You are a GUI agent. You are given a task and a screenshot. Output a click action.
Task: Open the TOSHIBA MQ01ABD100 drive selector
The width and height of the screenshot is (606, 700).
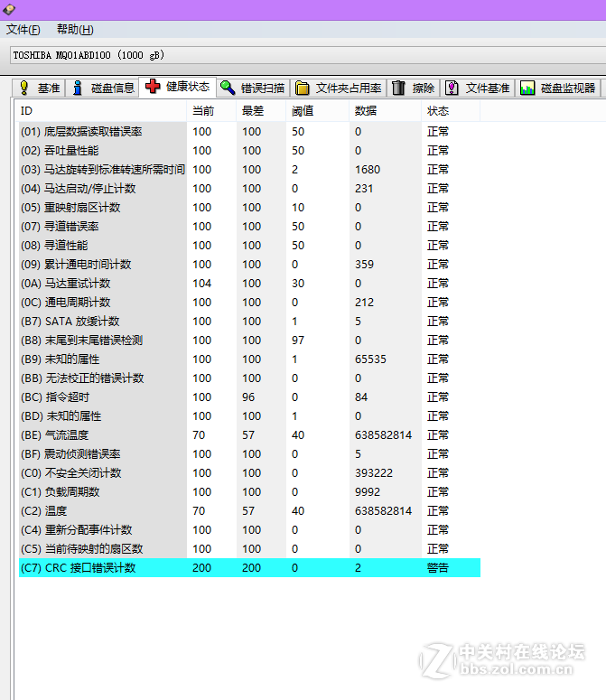[308, 55]
